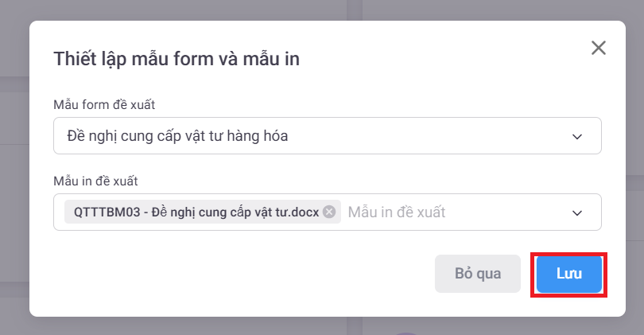644x335 pixels.
Task: Close the Thiết lập mẫu form dialog
Action: tap(599, 48)
